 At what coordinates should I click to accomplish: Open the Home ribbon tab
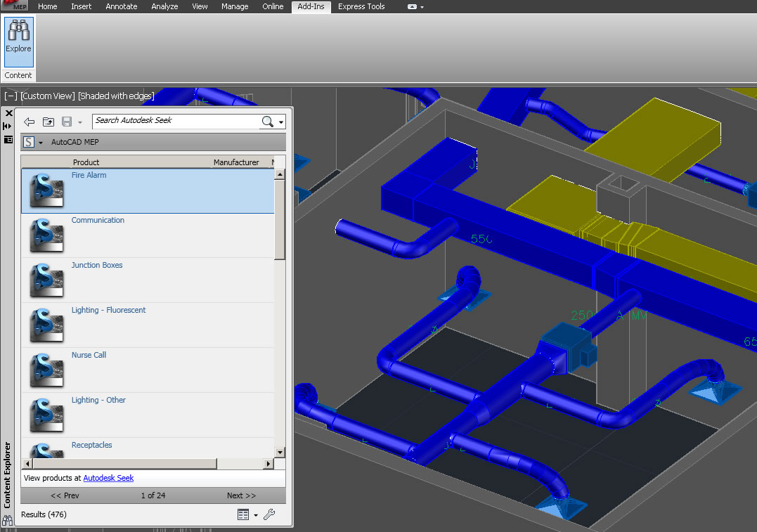coord(47,6)
